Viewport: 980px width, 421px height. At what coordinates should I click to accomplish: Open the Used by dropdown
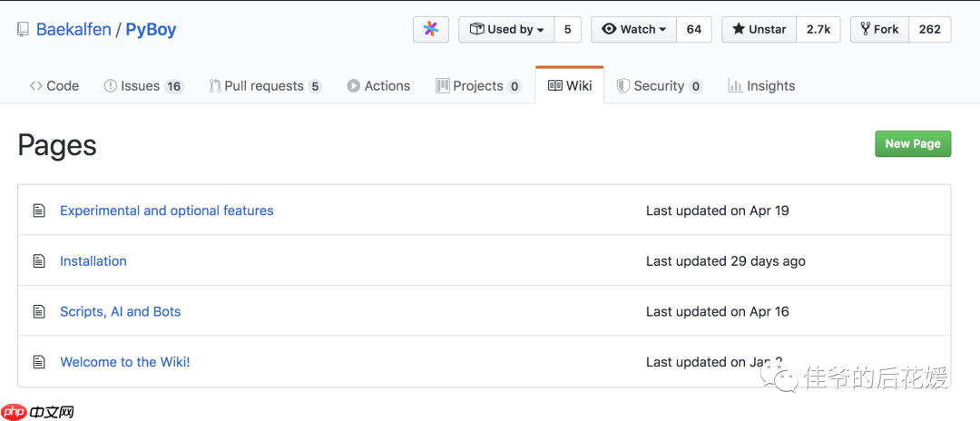pyautogui.click(x=506, y=29)
